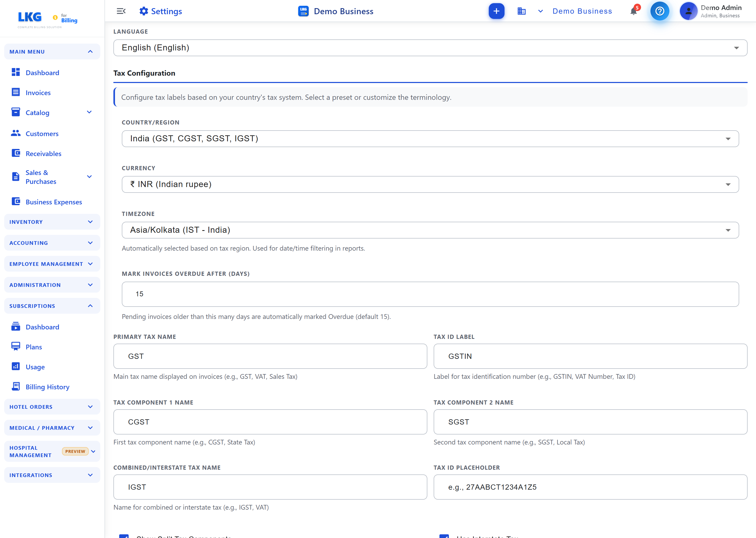
Task: Edit the overdue days field showing 15
Action: (x=430, y=294)
